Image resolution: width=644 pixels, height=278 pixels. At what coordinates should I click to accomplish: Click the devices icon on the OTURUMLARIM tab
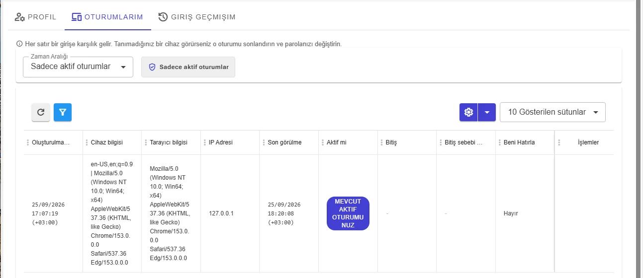77,17
